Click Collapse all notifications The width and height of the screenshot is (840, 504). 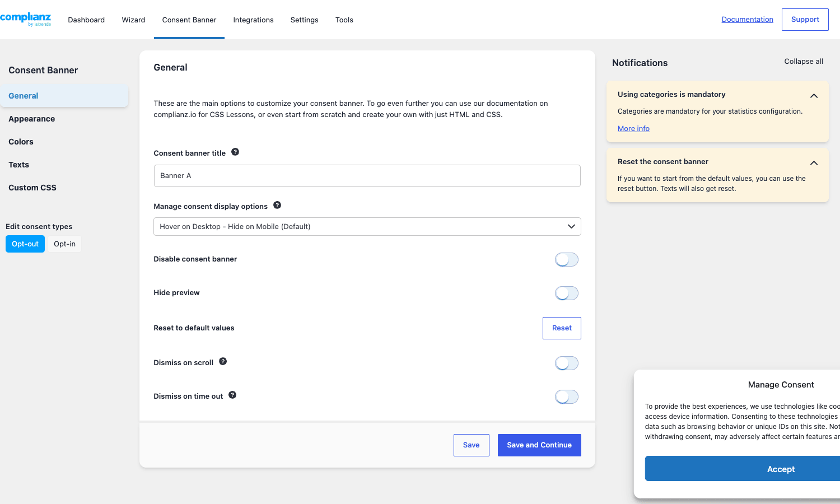(x=804, y=62)
